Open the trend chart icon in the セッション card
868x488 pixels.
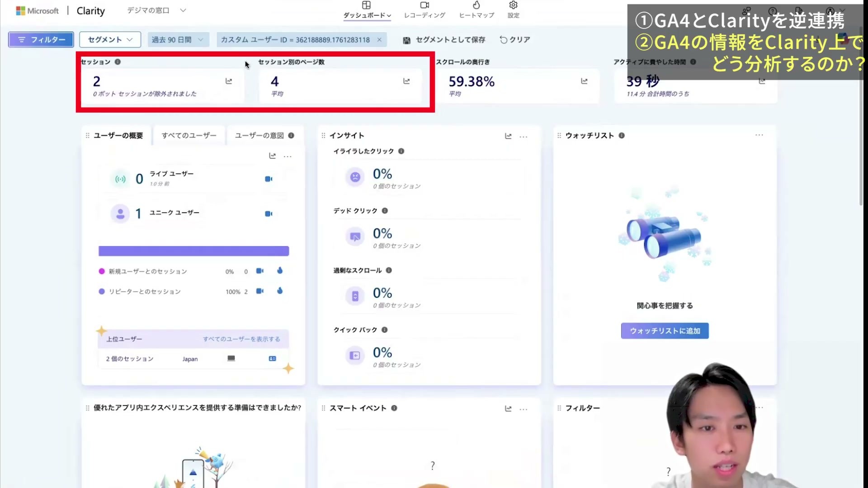point(229,81)
